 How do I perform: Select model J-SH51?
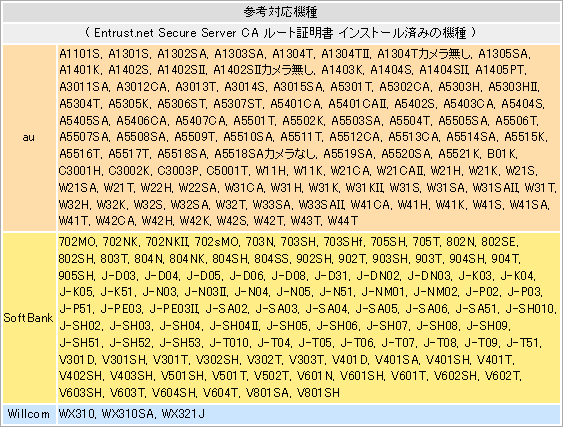tap(80, 343)
